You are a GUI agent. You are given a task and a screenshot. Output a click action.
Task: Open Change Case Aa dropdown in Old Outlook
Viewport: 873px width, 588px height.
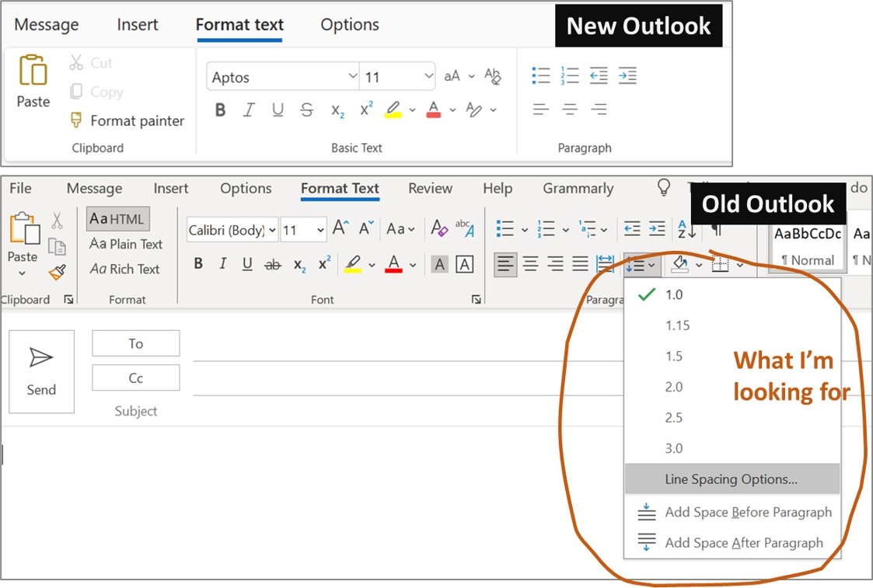tap(401, 228)
